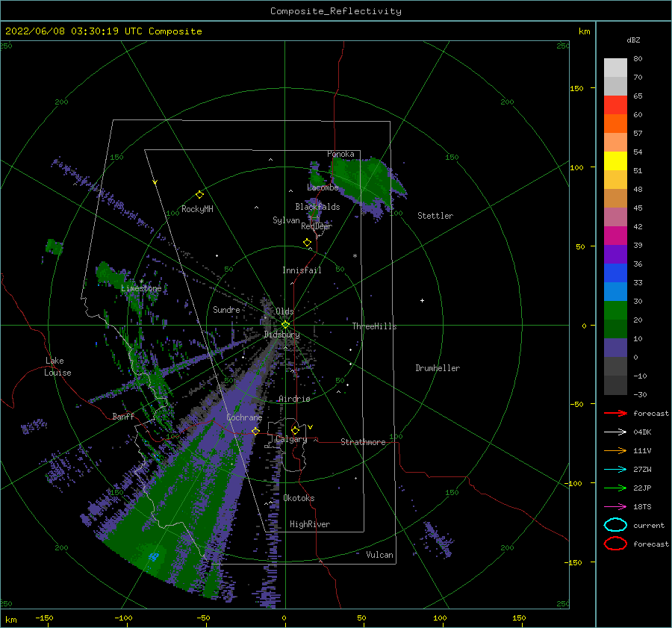Click the yellow diamond marker near Cochrane

pos(255,431)
